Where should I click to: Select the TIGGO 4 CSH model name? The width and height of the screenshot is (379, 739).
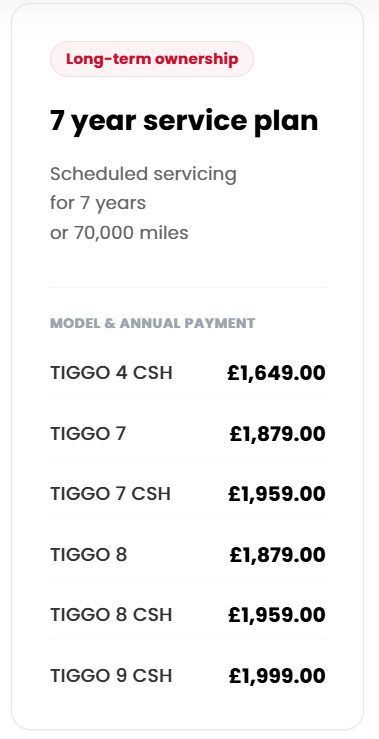pos(111,373)
